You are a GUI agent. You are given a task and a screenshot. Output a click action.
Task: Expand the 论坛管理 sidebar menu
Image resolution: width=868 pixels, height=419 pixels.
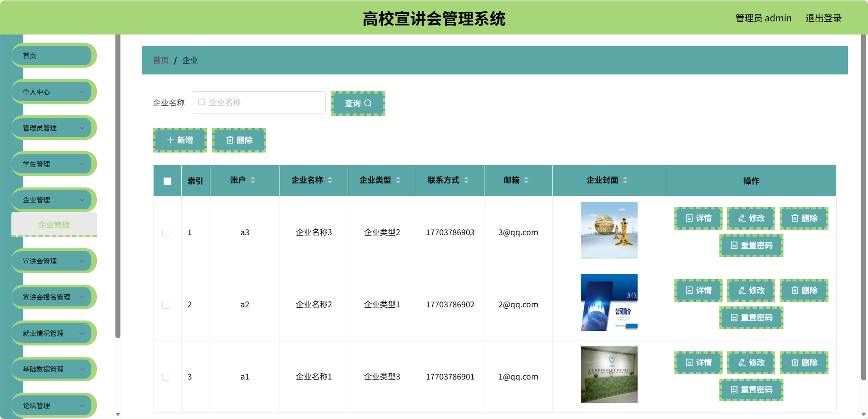pyautogui.click(x=54, y=405)
